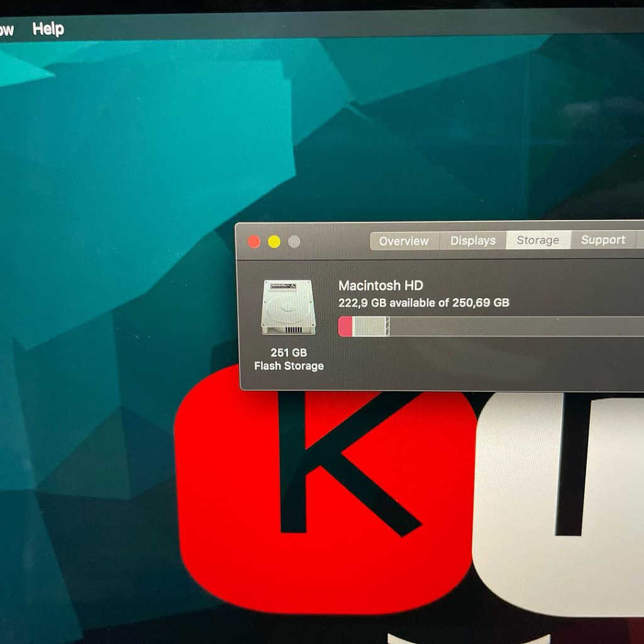Click the '251 GB' capacity label
The height and width of the screenshot is (644, 644).
[289, 352]
